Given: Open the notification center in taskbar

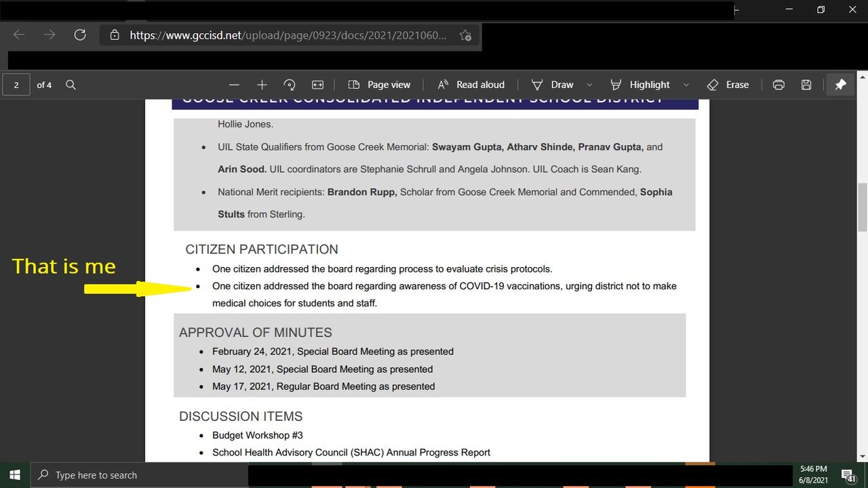Looking at the screenshot, I should pyautogui.click(x=848, y=475).
